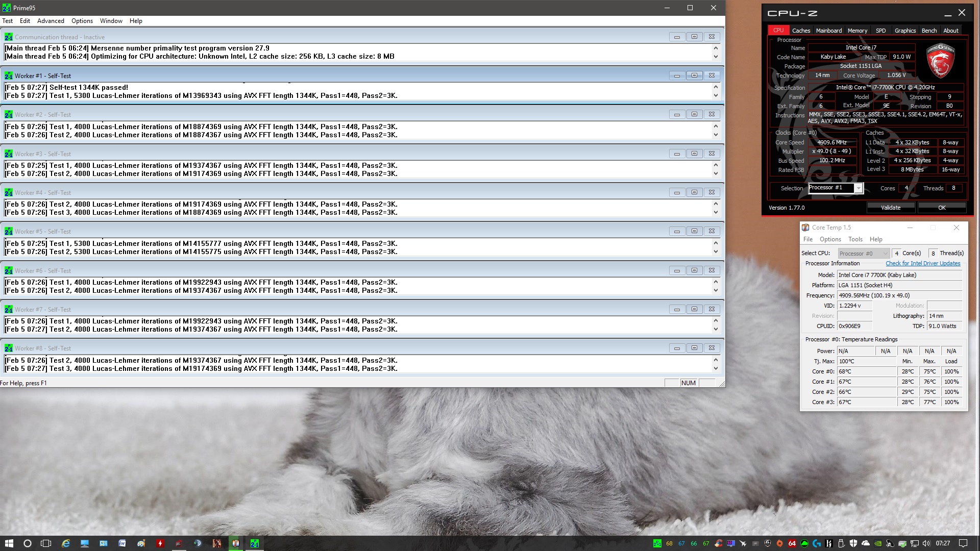Click the Prime95 icon in the taskbar
This screenshot has height=551, width=980.
coord(254,543)
